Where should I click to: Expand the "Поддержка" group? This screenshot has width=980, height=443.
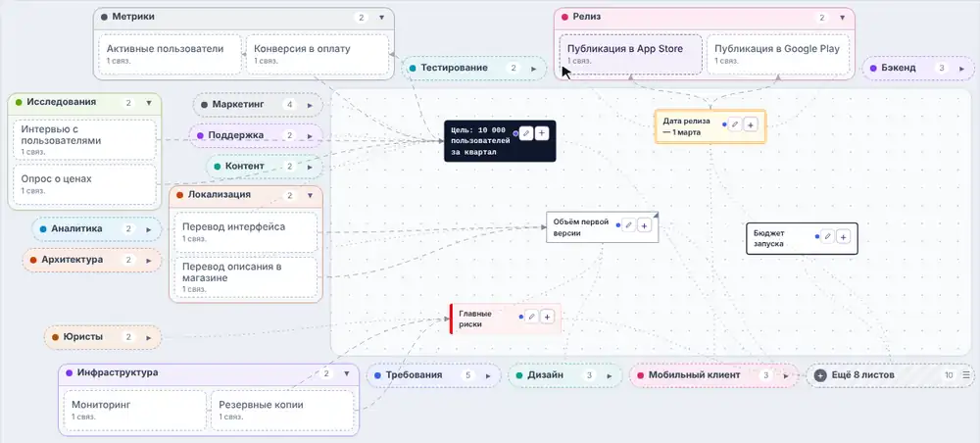click(x=310, y=135)
